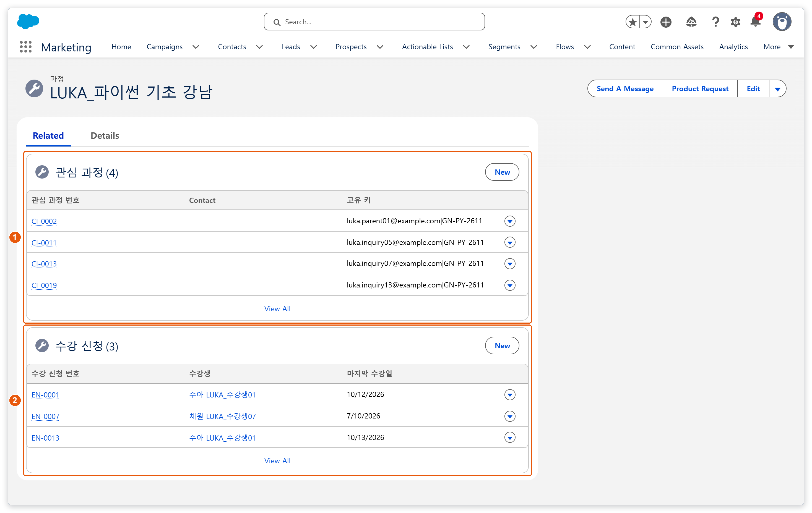Open record EN-0007
812x513 pixels.
(x=45, y=416)
